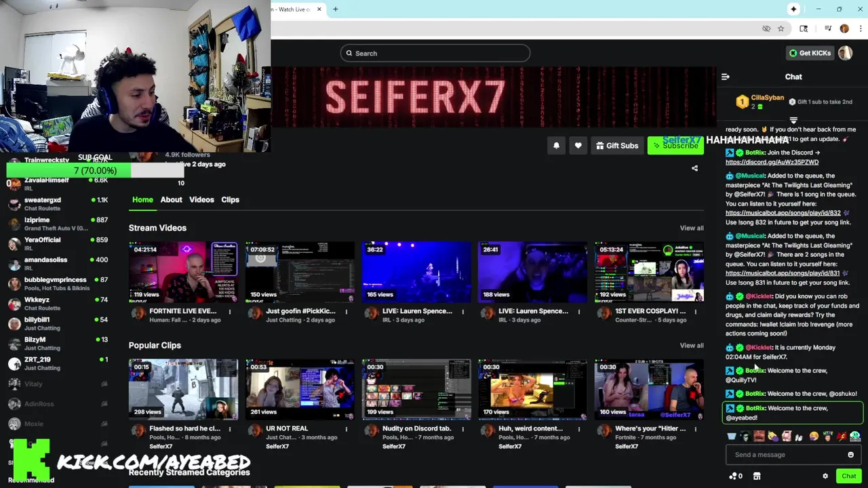Click the share icon under Subscribe
The image size is (868, 488).
tap(694, 168)
